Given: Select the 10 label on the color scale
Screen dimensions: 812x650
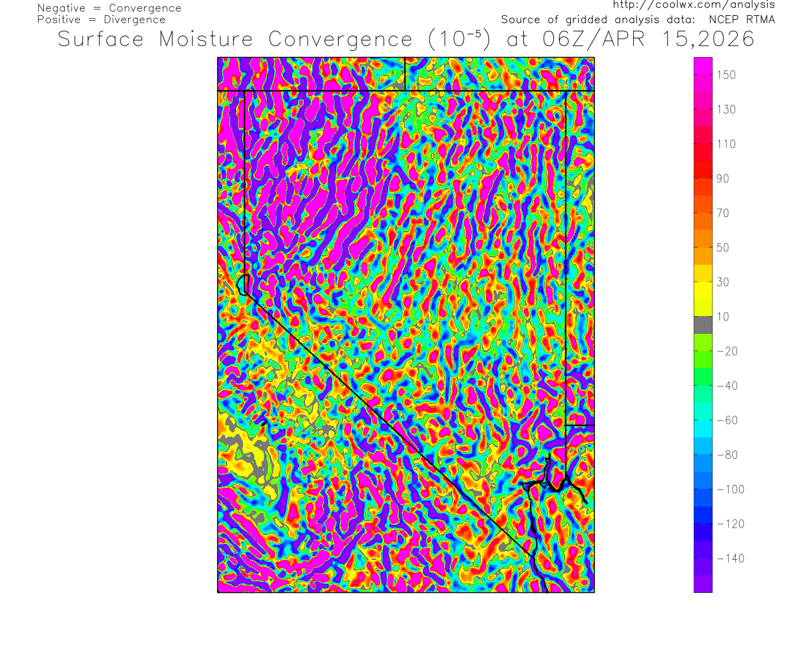Looking at the screenshot, I should (723, 317).
